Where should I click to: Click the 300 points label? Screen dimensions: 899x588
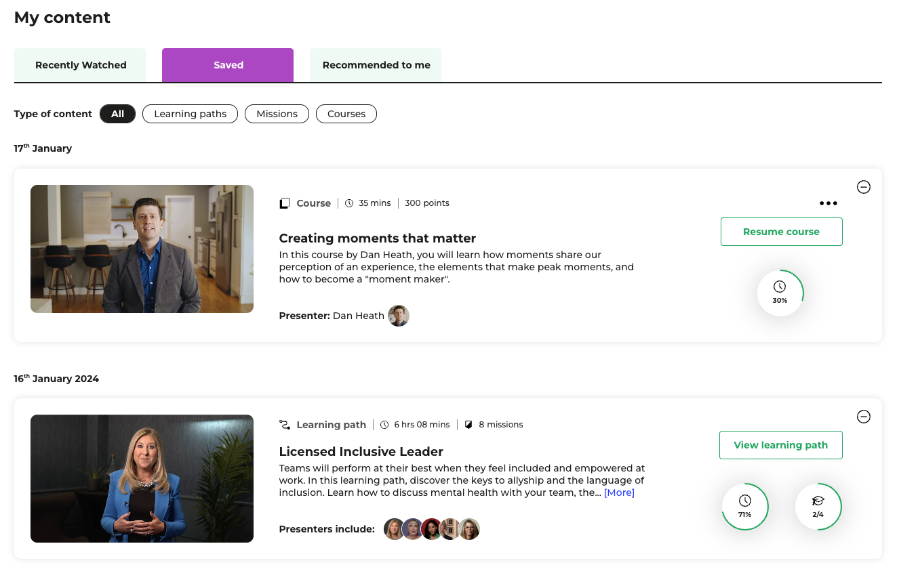point(427,203)
